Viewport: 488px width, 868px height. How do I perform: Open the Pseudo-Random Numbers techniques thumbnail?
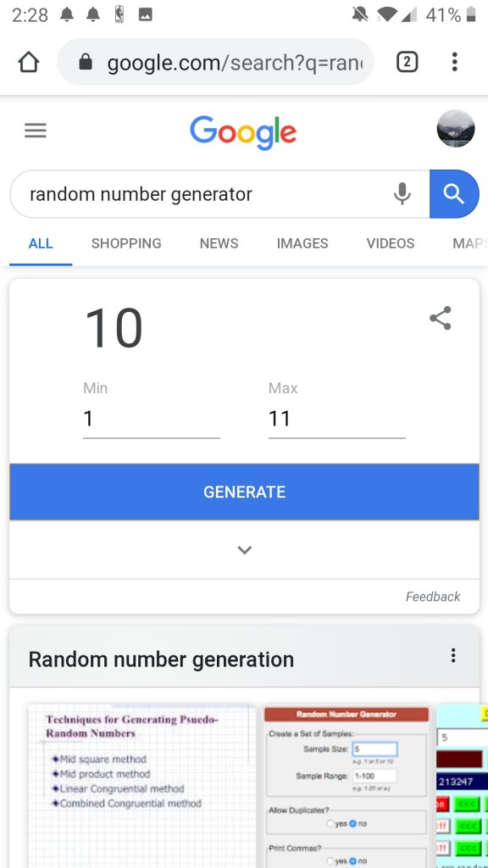(142, 785)
